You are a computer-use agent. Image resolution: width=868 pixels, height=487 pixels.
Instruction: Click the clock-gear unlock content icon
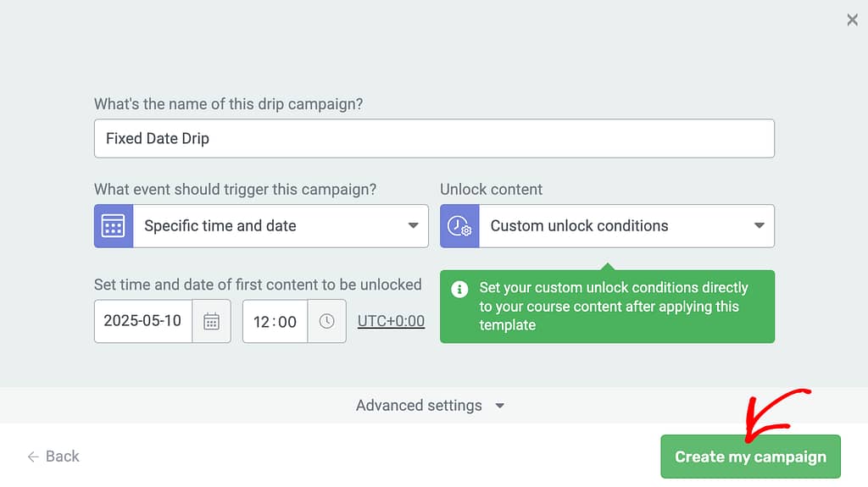[459, 226]
